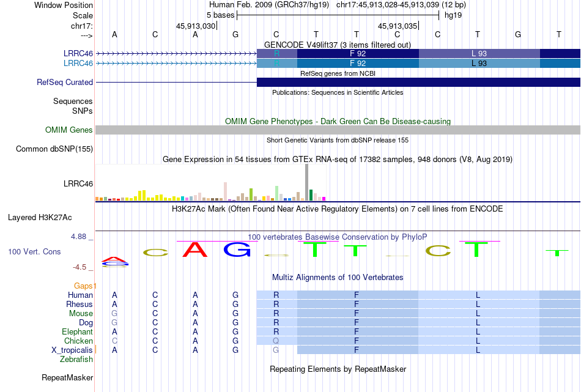Viewport: 581px width, 392px height.
Task: Click the OMIM Gene Phenotypes track title
Action: tap(338, 122)
